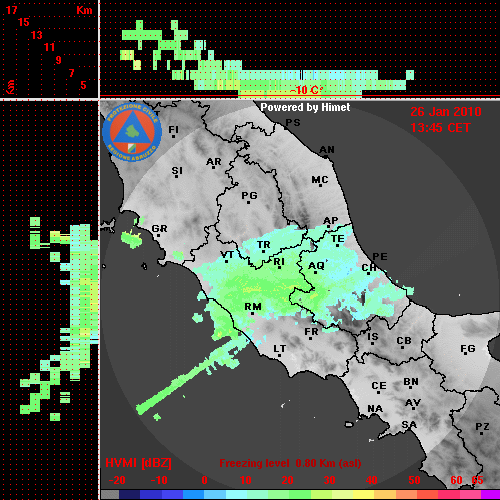Click the PG city label
The width and height of the screenshot is (500, 500).
point(249,195)
